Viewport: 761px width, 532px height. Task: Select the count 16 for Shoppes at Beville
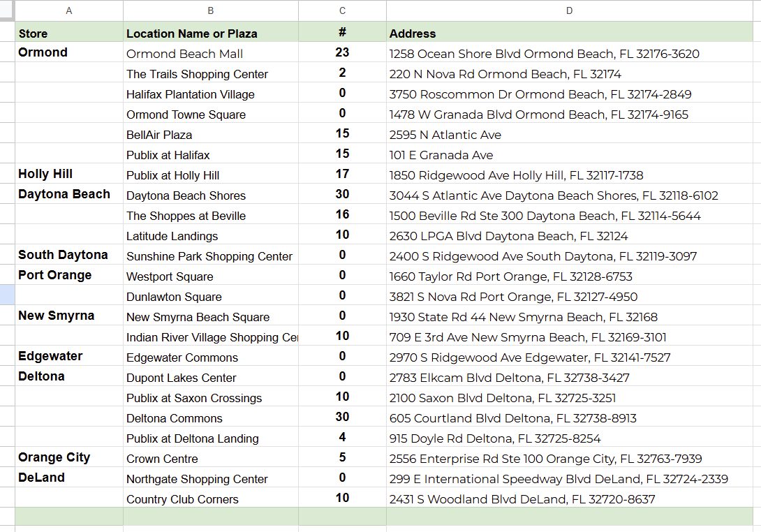342,214
